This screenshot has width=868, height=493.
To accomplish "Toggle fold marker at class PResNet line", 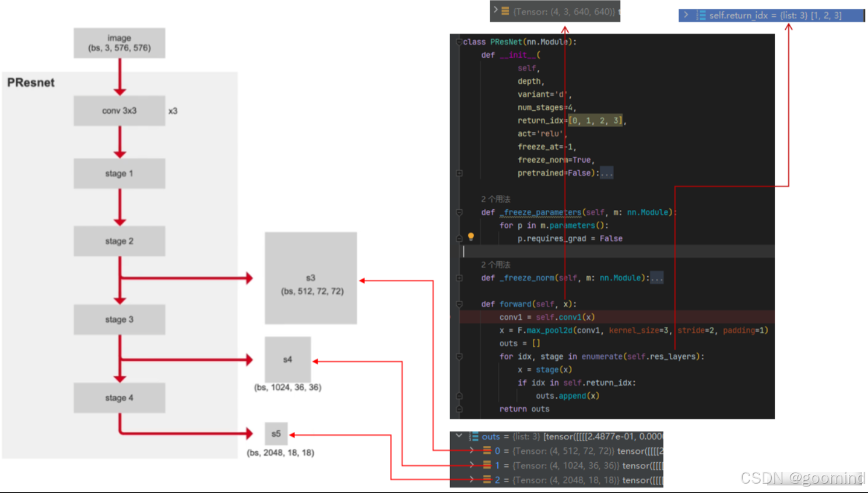I will tap(459, 42).
